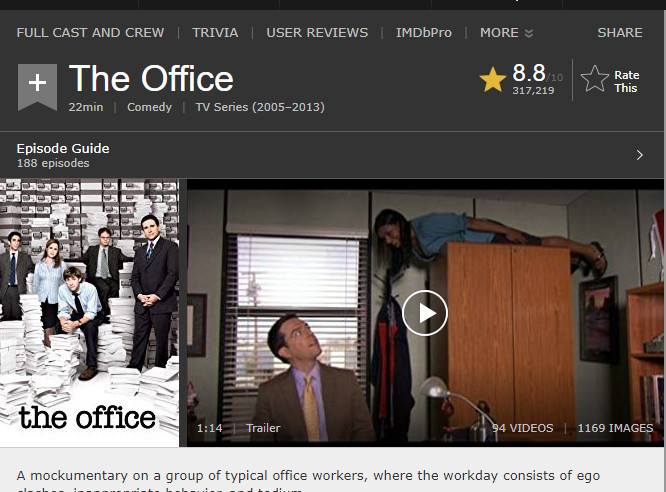Open the IMDbPro link

(x=424, y=33)
